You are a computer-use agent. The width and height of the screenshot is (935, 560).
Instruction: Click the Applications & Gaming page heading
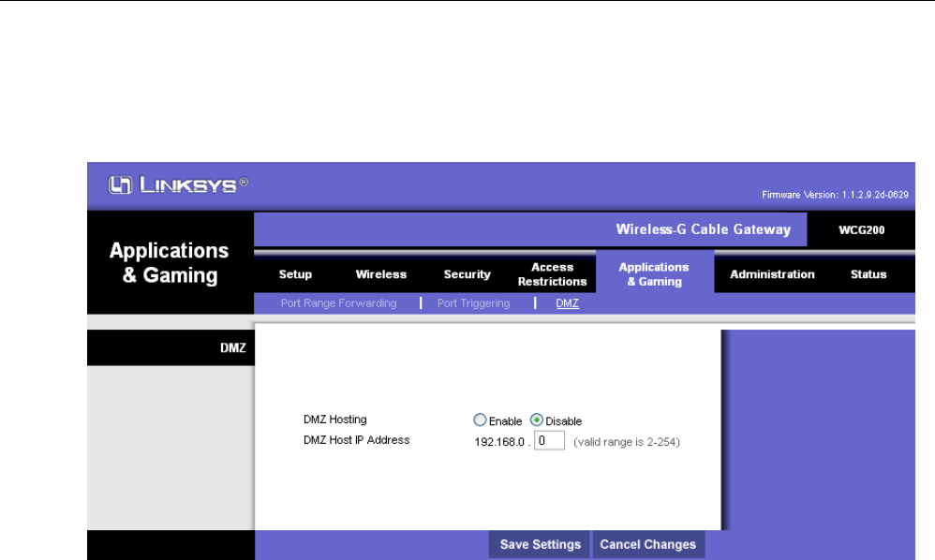coord(170,263)
